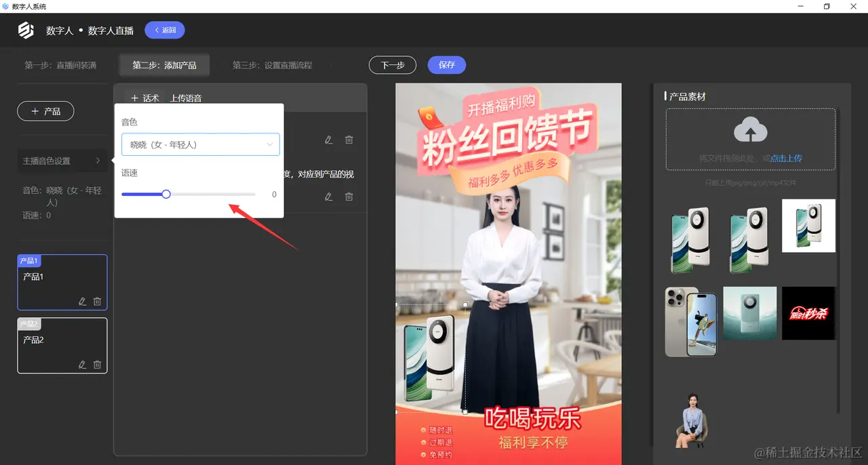Click edit pencil icon on second script row

click(329, 197)
